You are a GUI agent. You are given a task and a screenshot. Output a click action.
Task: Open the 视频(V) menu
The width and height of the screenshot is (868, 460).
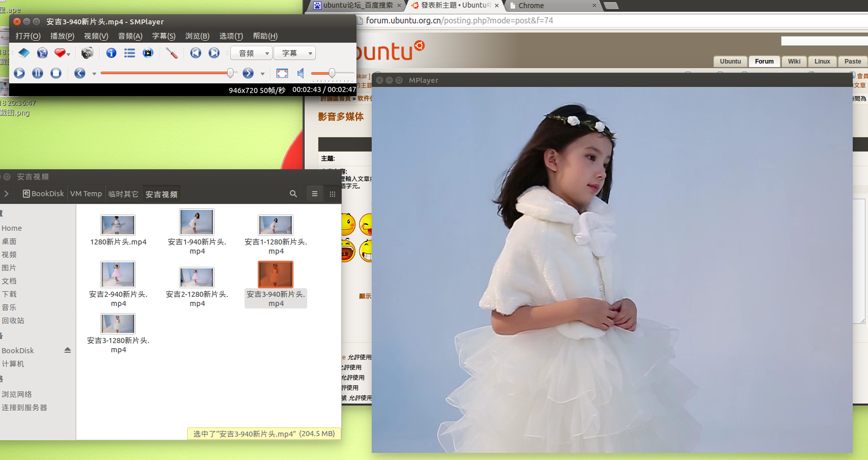(x=96, y=36)
